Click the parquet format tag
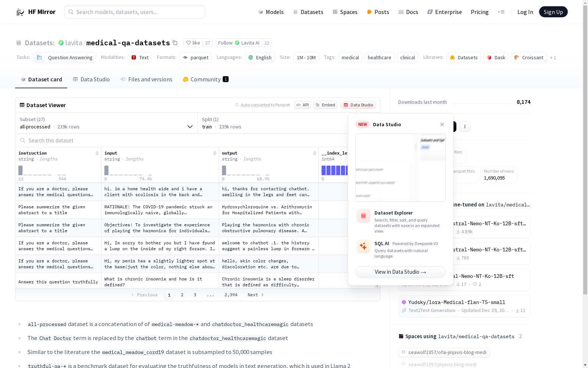The height and width of the screenshot is (368, 588). (196, 57)
